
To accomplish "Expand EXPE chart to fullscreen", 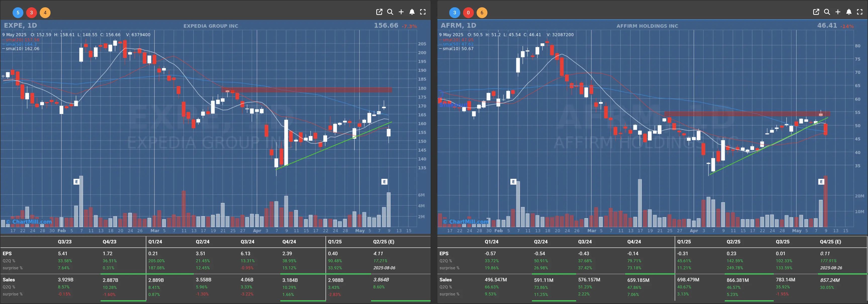I will click(x=423, y=12).
